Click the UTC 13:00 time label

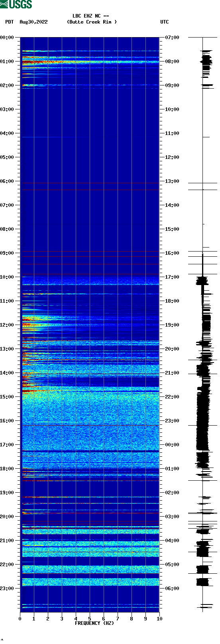[172, 181]
